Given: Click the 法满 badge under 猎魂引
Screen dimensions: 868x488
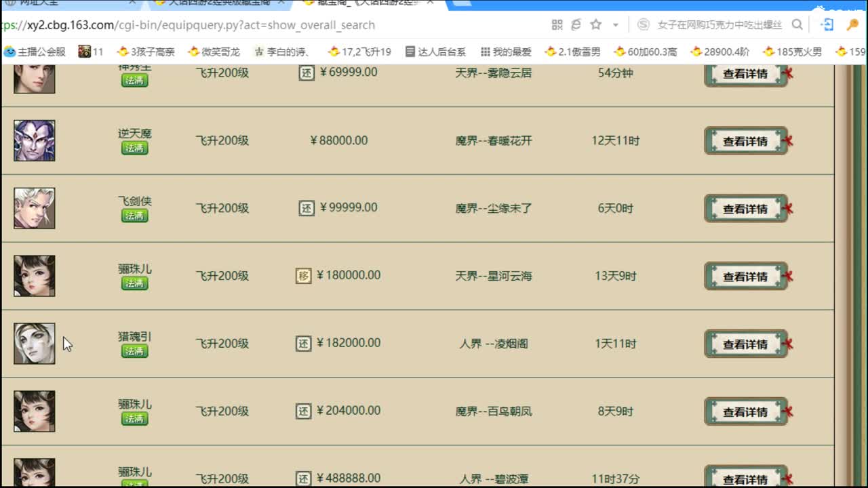Looking at the screenshot, I should point(134,351).
